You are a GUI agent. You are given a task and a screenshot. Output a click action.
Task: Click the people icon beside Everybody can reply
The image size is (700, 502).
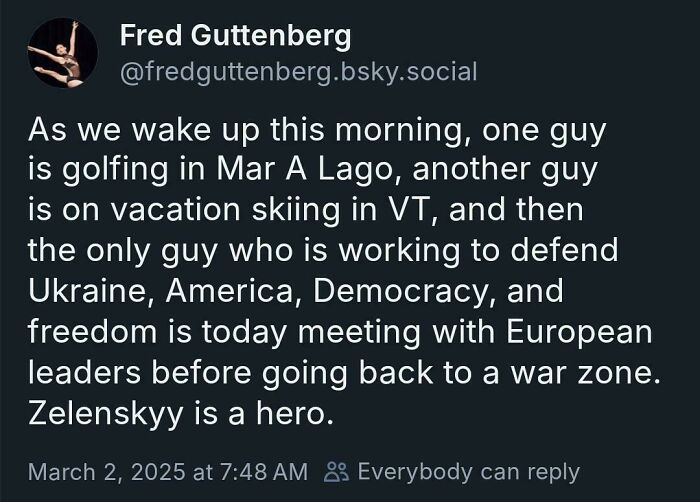point(336,472)
